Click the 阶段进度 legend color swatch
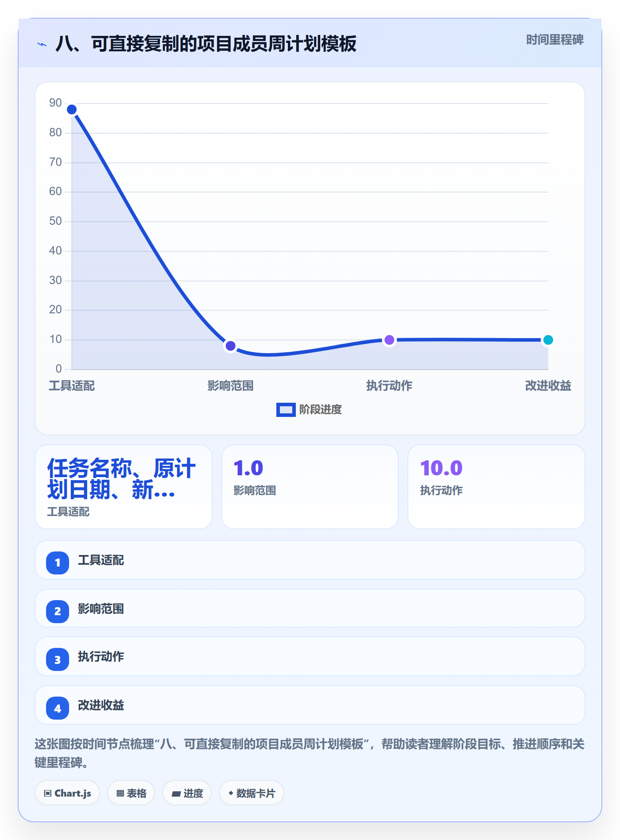 click(286, 410)
